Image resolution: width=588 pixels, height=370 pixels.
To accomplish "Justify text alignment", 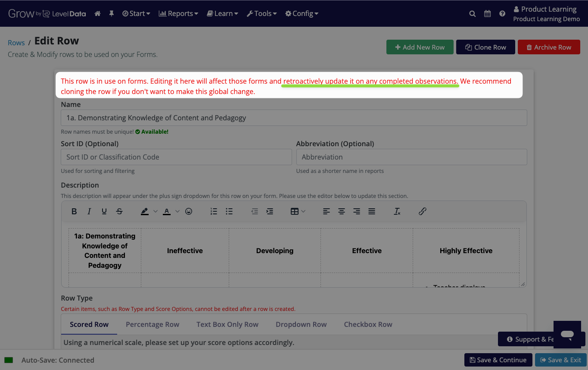I will pyautogui.click(x=372, y=211).
